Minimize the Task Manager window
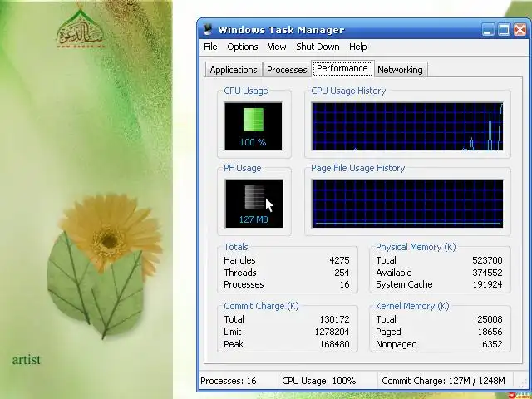This screenshot has height=399, width=532. (x=488, y=30)
